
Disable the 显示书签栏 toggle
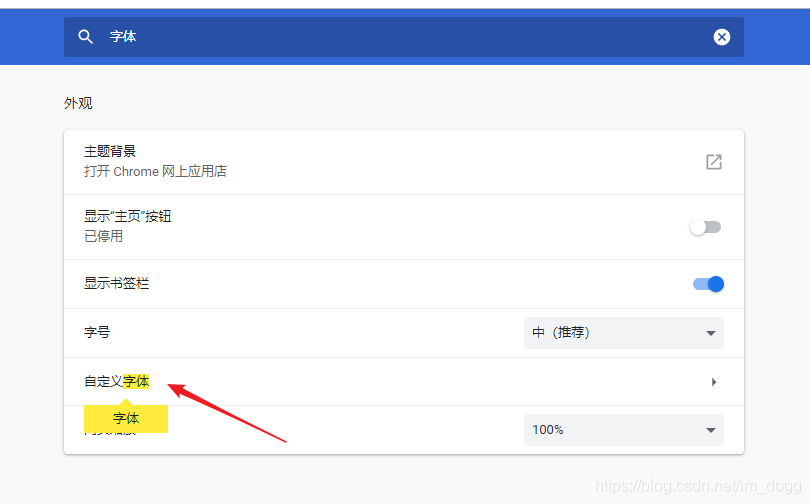(x=708, y=284)
